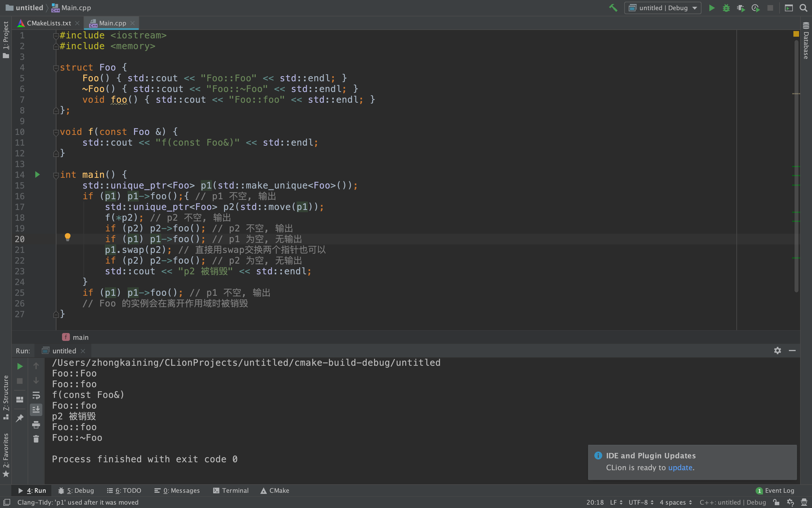The width and height of the screenshot is (812, 508).
Task: Start debugging with the bug icon
Action: pyautogui.click(x=726, y=8)
